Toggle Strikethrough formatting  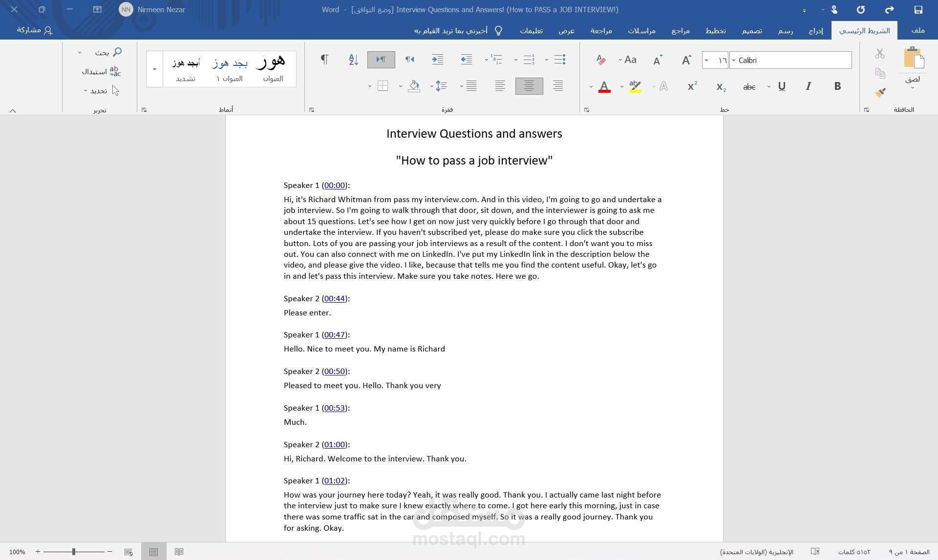click(x=749, y=87)
